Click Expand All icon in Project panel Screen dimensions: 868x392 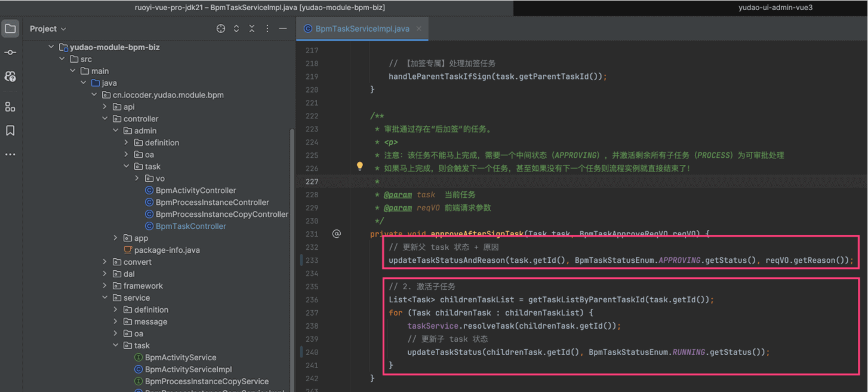click(x=236, y=29)
